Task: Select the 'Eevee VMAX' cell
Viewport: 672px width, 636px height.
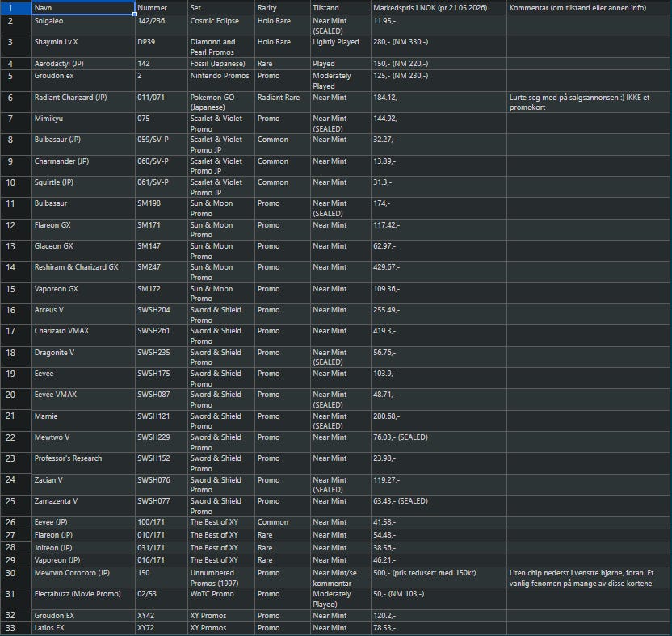Action: click(83, 400)
